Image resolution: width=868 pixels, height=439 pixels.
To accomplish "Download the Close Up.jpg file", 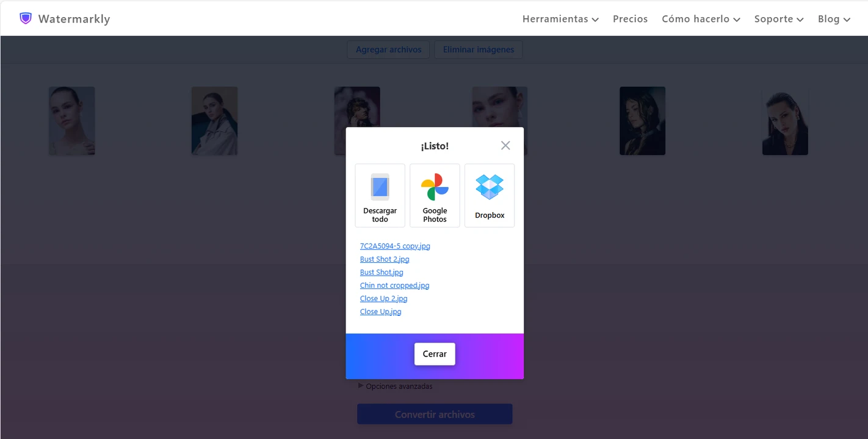I will (380, 312).
